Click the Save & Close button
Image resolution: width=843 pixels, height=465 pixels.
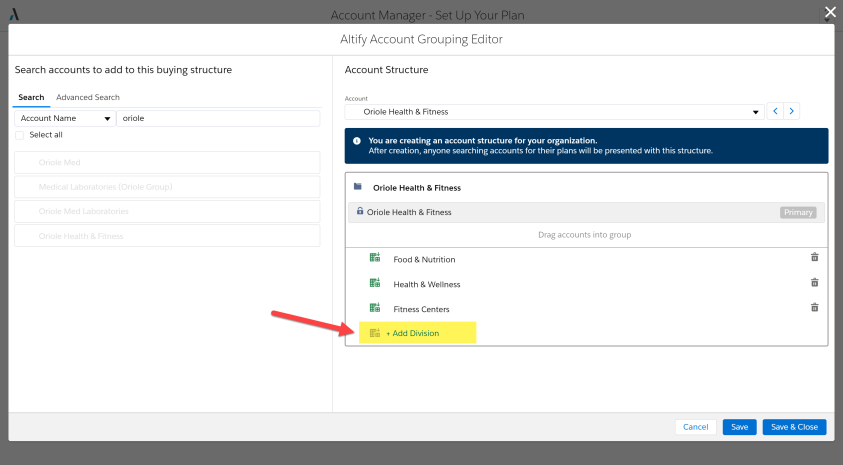click(x=794, y=427)
